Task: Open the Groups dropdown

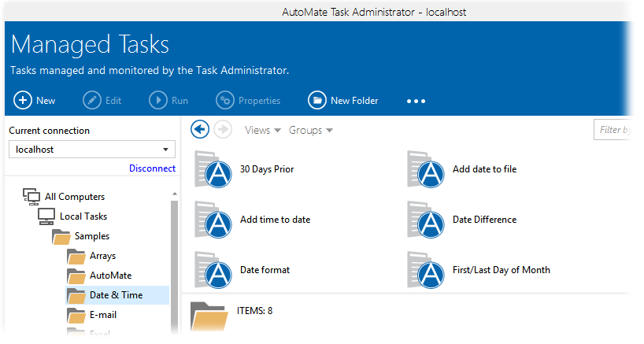Action: [311, 130]
